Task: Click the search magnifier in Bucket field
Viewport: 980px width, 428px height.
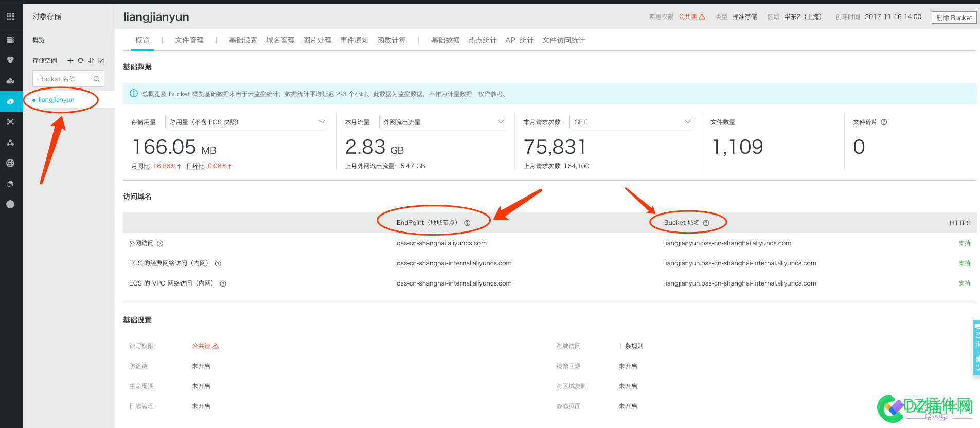Action: tap(96, 79)
